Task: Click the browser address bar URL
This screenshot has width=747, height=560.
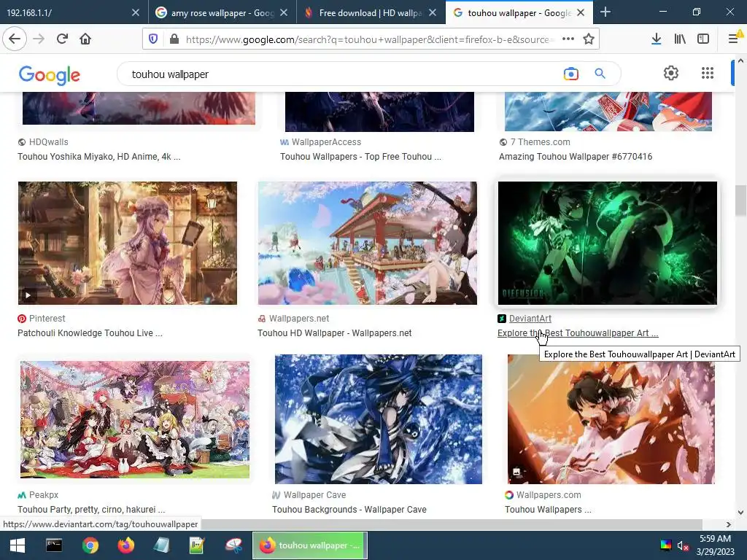Action: [x=370, y=39]
